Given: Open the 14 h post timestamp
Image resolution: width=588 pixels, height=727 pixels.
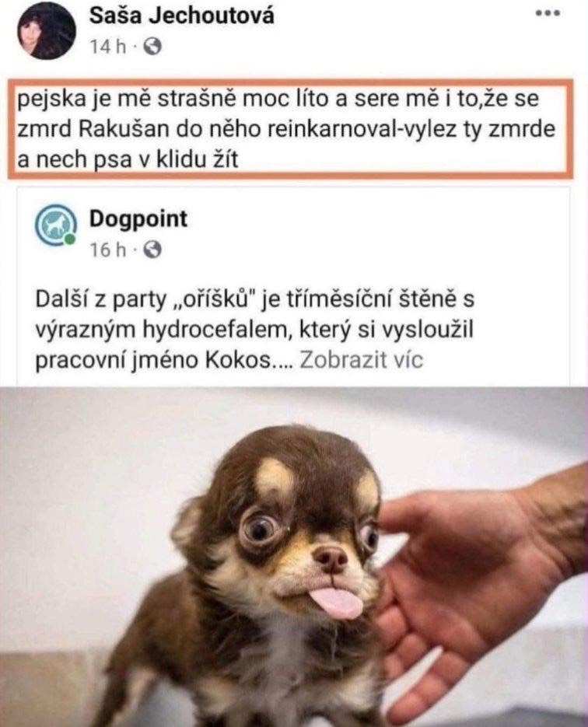Looking at the screenshot, I should (x=107, y=47).
